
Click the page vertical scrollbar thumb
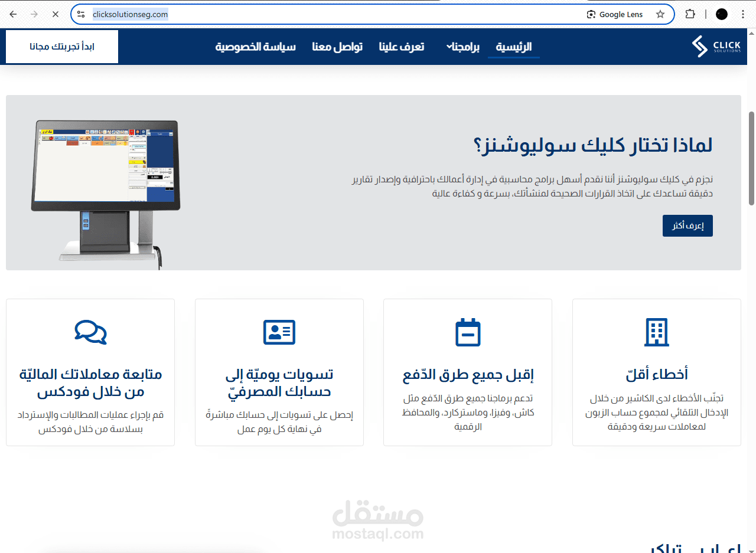[752, 158]
